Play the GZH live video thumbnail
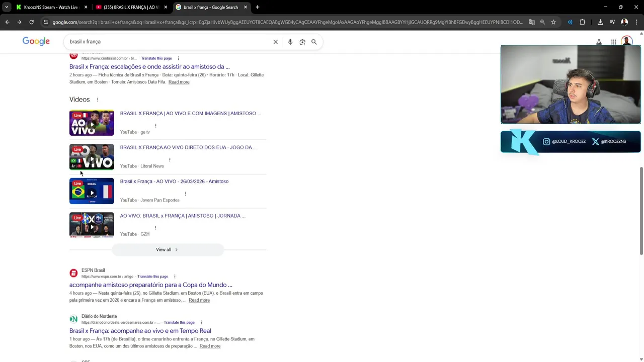The width and height of the screenshot is (644, 362). click(x=92, y=225)
